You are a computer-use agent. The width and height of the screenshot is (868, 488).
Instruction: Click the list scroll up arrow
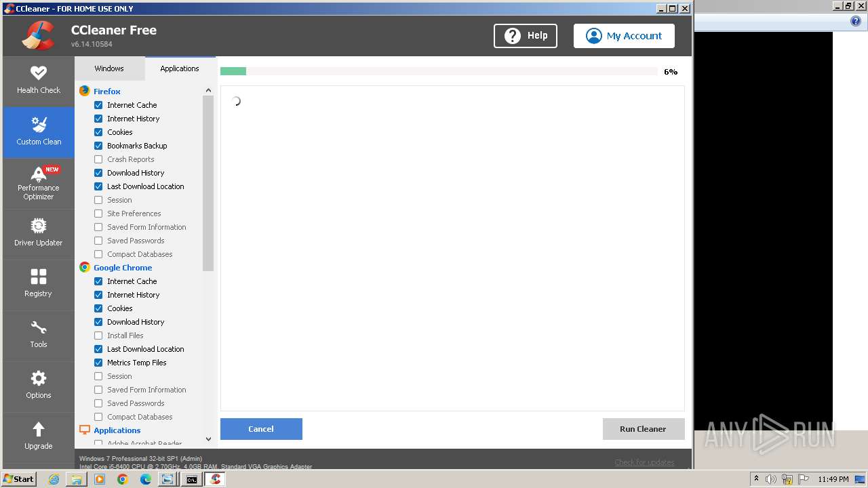point(208,91)
